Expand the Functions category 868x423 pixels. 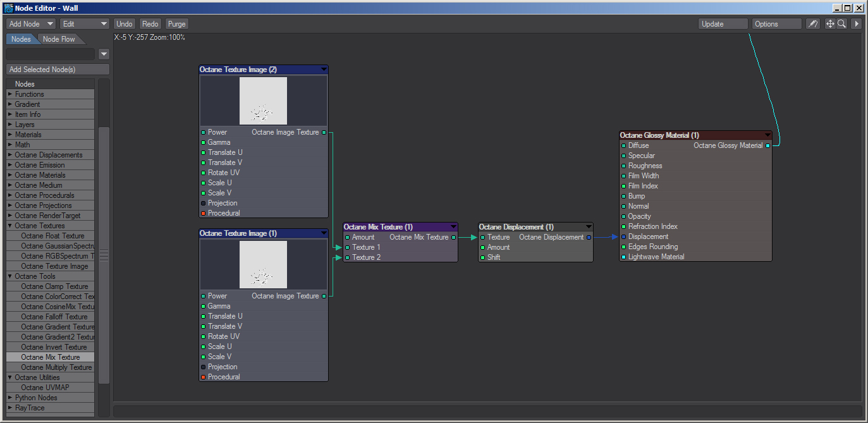tap(10, 94)
